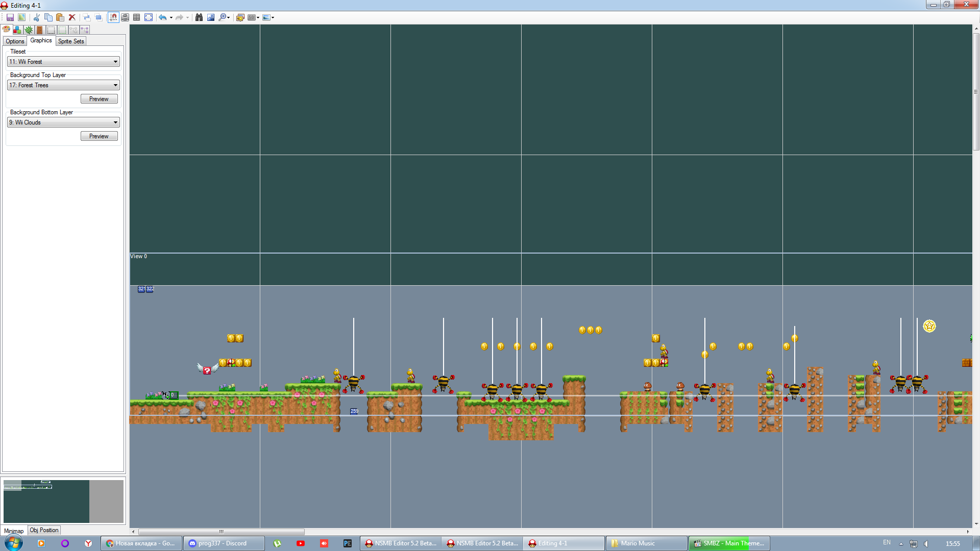
Task: Click the Save level floppy icon
Action: pos(10,17)
